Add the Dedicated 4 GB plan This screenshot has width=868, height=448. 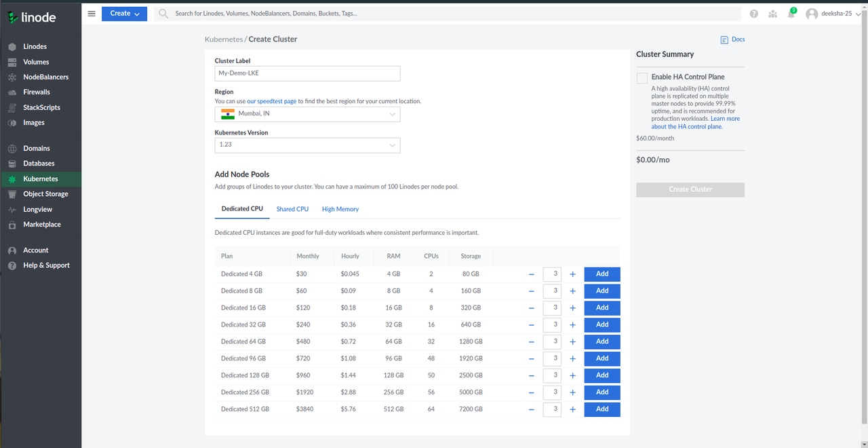[602, 274]
